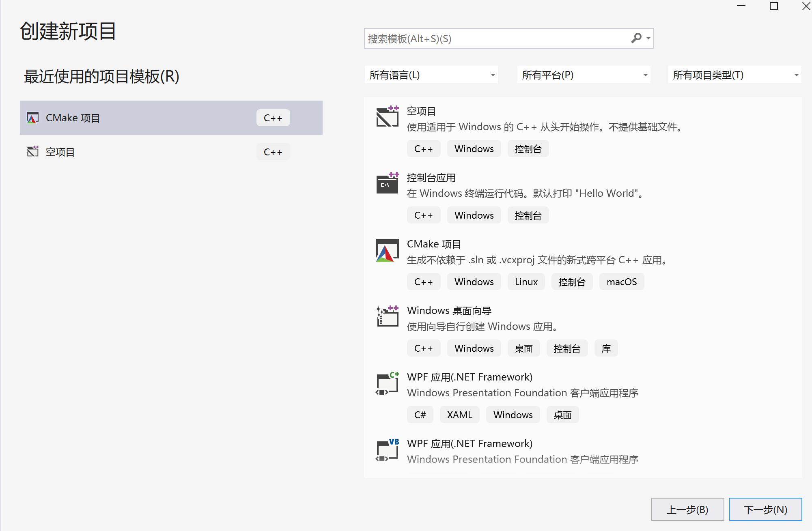This screenshot has height=531, width=812.
Task: Click the 上一步(B) button
Action: click(x=688, y=510)
